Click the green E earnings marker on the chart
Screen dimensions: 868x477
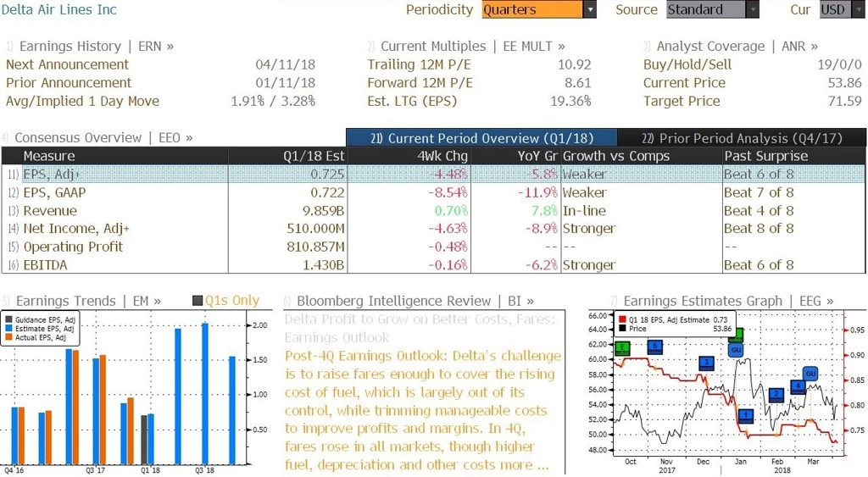(623, 348)
